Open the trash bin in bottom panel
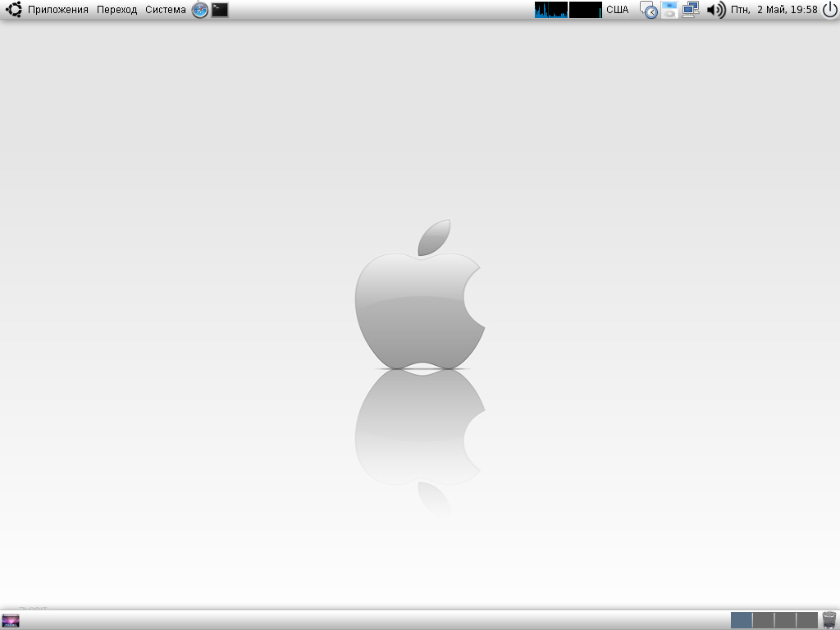The height and width of the screenshot is (630, 840). click(829, 620)
